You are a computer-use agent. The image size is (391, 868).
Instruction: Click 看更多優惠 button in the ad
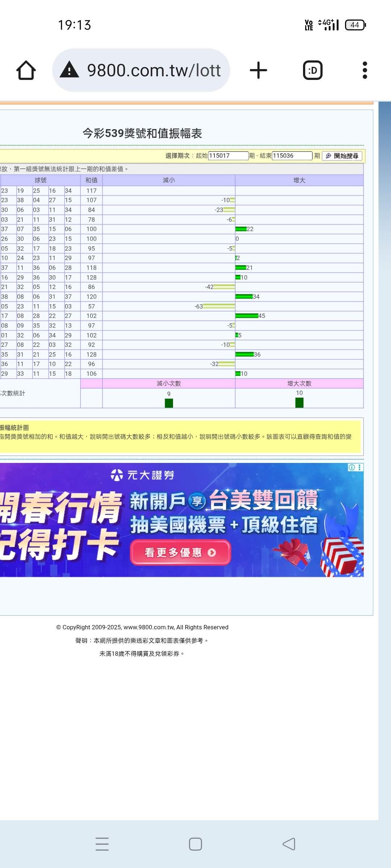[x=180, y=552]
